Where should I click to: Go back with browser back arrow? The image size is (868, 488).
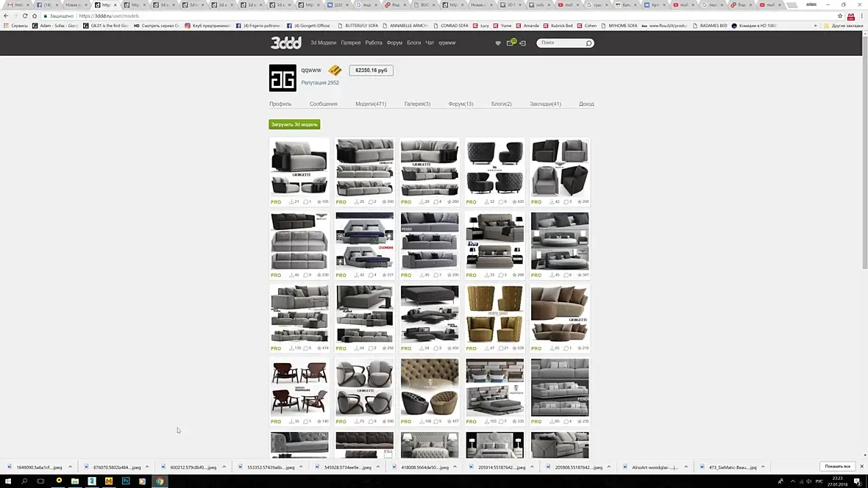point(6,16)
